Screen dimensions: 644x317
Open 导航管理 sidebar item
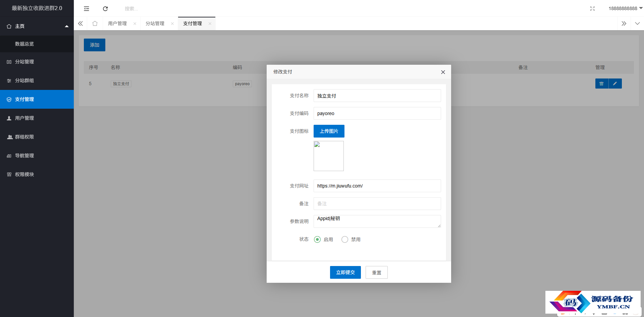tap(37, 156)
